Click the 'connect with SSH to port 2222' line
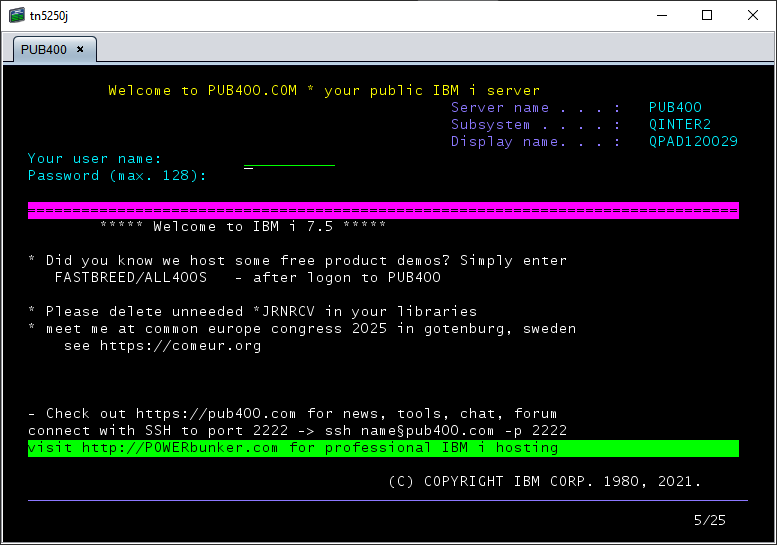The image size is (777, 545). click(297, 431)
